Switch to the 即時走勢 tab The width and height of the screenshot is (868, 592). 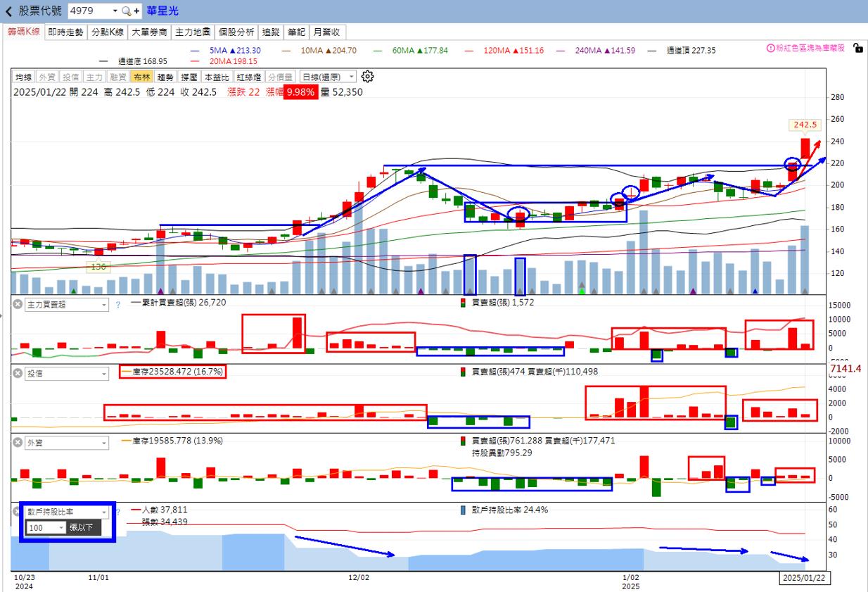[66, 32]
